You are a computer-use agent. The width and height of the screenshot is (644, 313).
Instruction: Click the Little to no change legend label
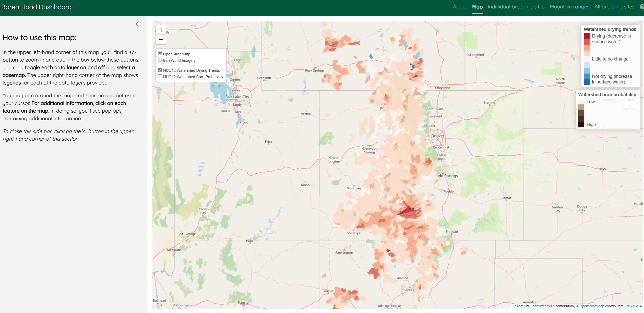(610, 59)
